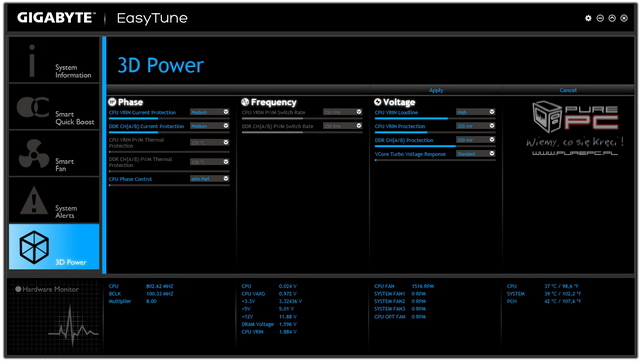The width and height of the screenshot is (640, 362).
Task: Click DRAM Voltage value 1.596 V
Action: tap(288, 324)
